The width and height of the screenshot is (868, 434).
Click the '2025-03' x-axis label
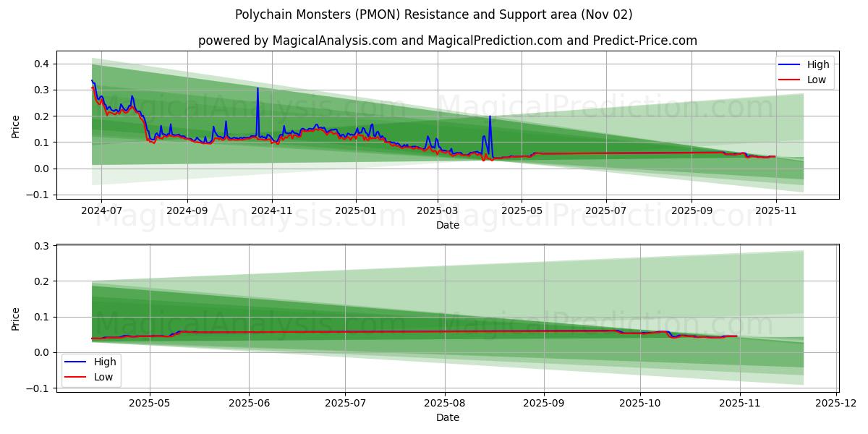438,211
